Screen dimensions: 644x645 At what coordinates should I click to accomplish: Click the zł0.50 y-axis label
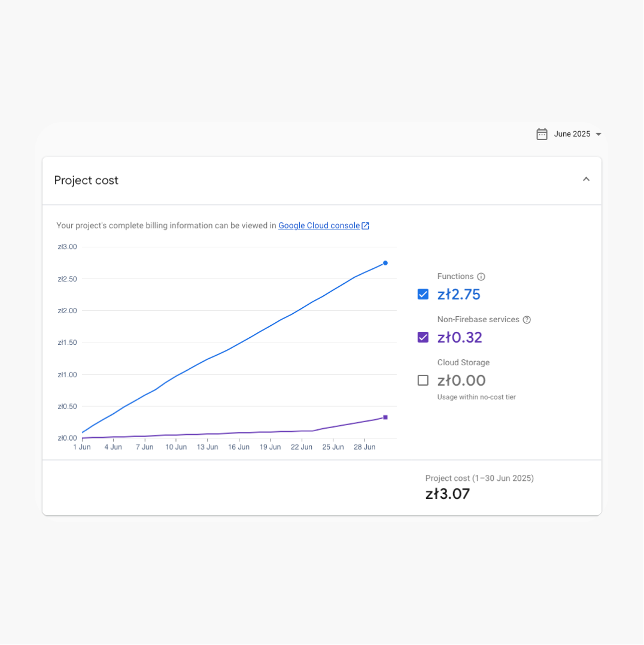tap(68, 407)
